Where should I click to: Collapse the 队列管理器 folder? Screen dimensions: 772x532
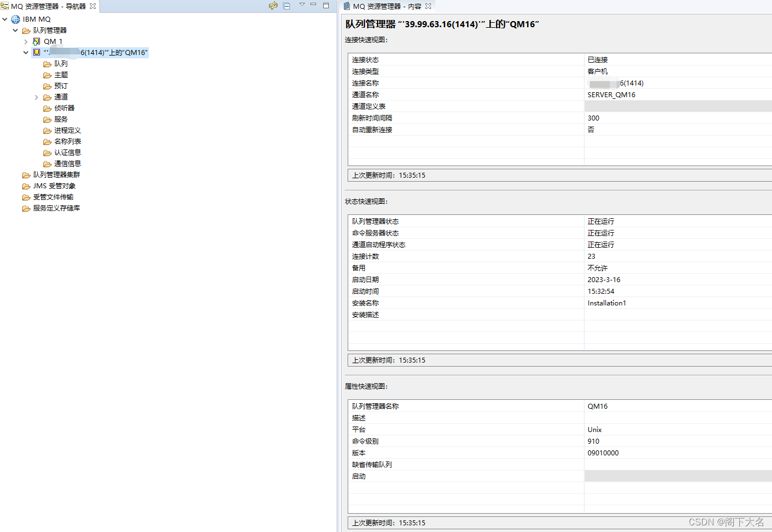pyautogui.click(x=16, y=30)
